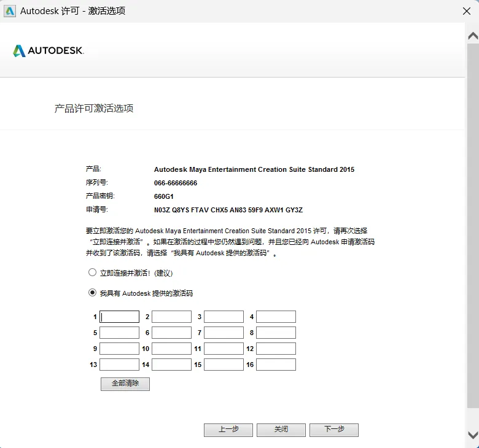Select the connect and activate now radio option
This screenshot has width=479, height=448.
click(92, 272)
